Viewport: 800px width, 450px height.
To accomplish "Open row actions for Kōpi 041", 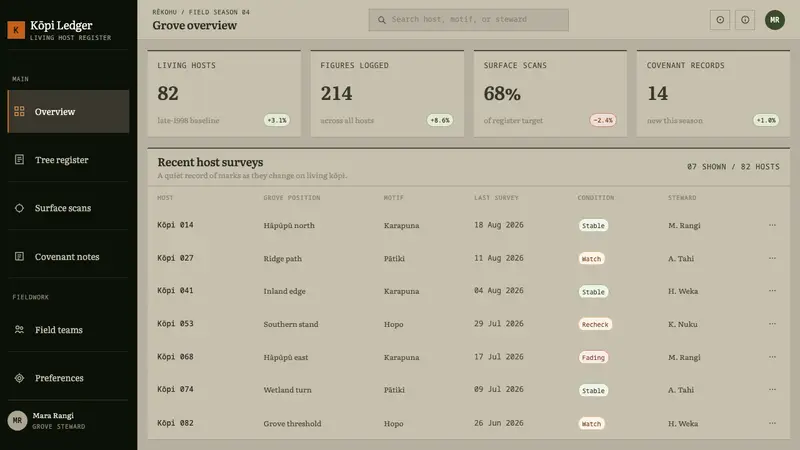I will (772, 291).
